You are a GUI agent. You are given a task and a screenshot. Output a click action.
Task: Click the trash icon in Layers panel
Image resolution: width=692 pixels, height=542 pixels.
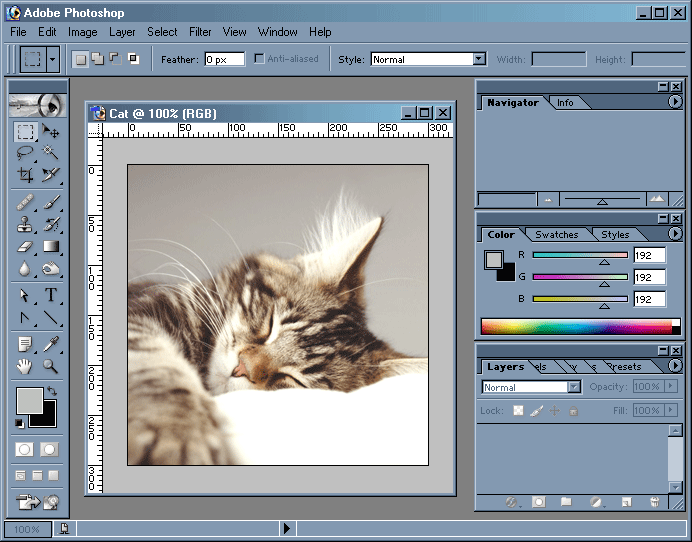click(654, 502)
